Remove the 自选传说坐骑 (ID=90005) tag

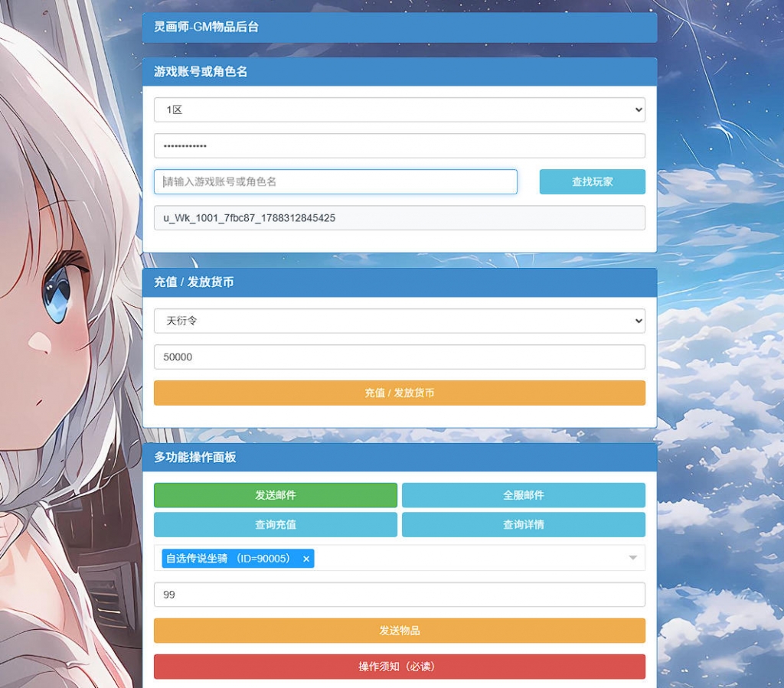tap(306, 559)
